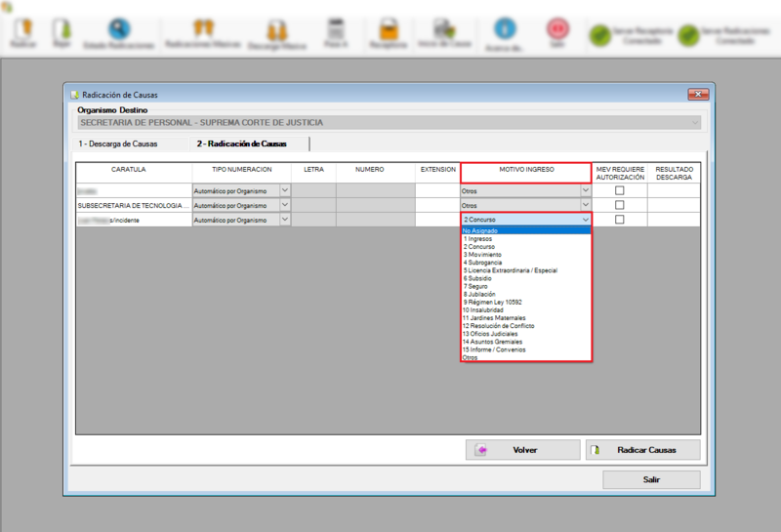Click Extension cell of SUBSECRETARIA row
The width and height of the screenshot is (781, 532).
tap(437, 205)
